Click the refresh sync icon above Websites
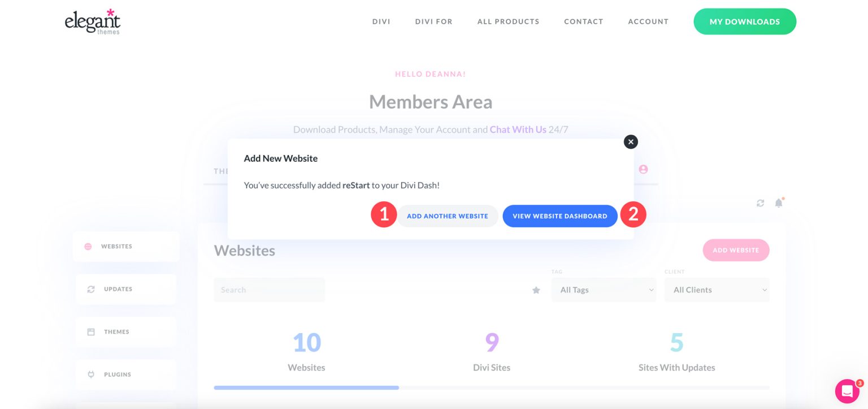The width and height of the screenshot is (868, 409). [x=760, y=203]
